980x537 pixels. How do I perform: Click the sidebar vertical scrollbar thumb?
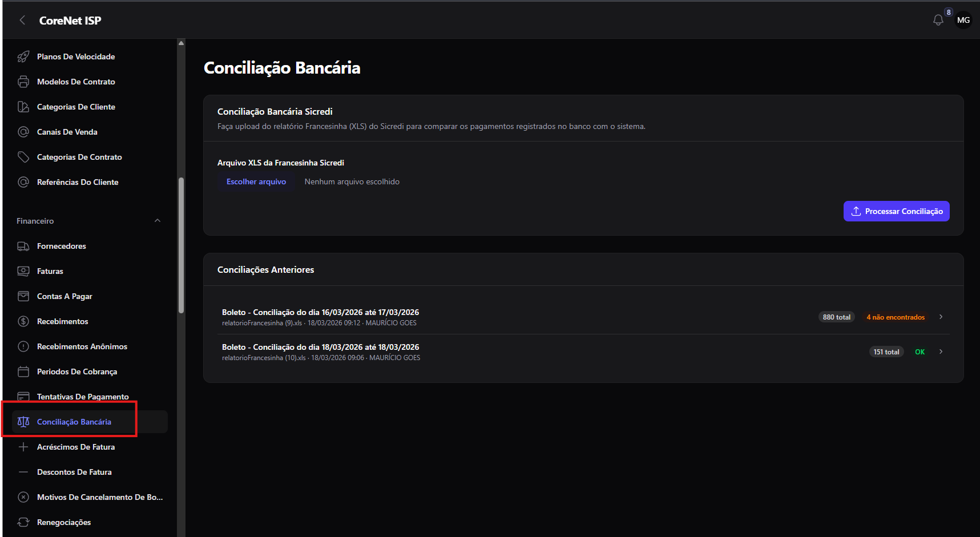click(181, 245)
